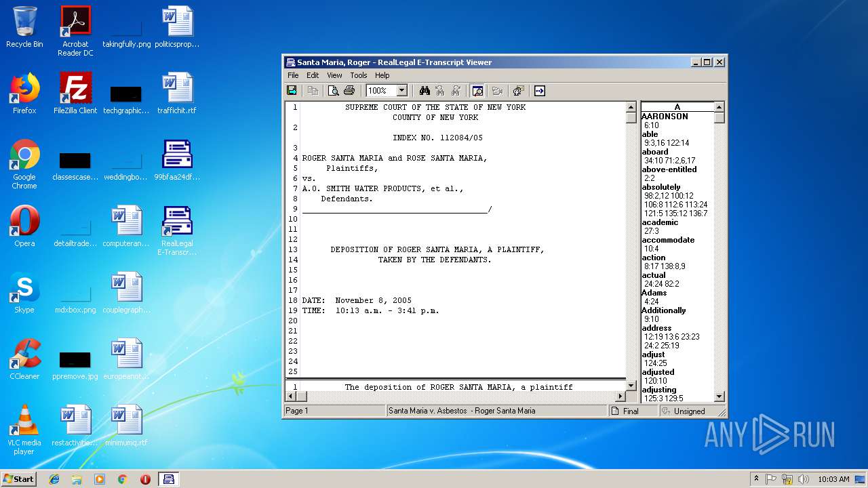Click the Save/Export transcript toolbar icon

(x=292, y=91)
